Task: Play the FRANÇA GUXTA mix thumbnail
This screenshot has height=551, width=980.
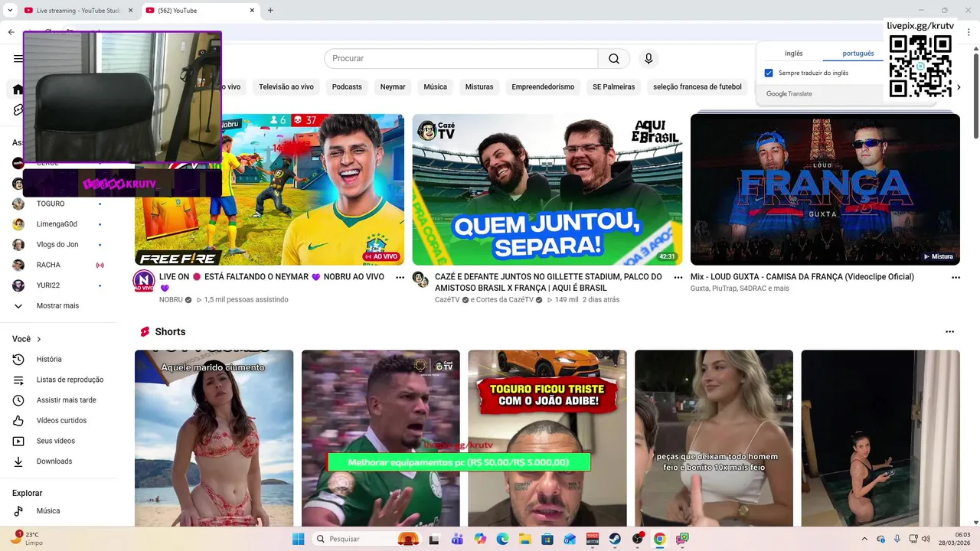Action: tap(825, 190)
